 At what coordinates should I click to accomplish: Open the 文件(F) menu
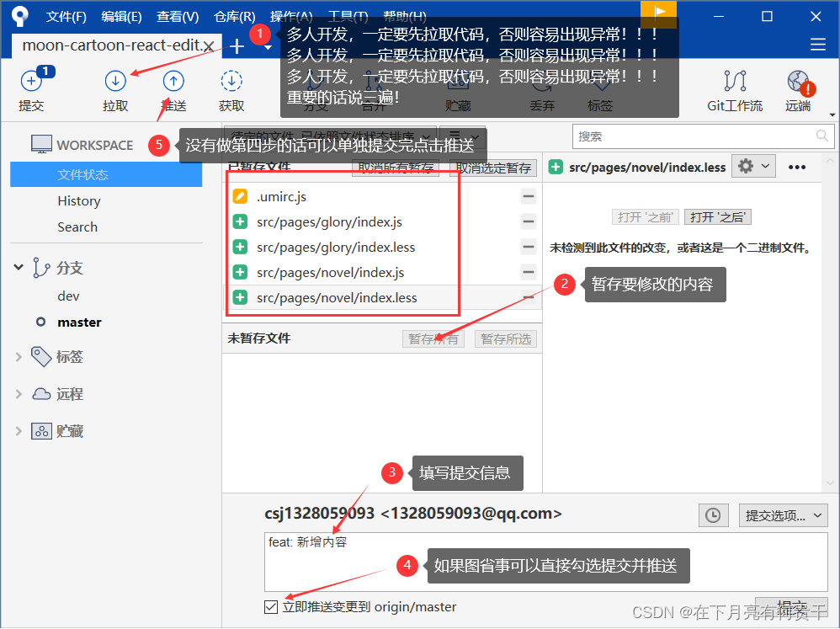click(x=66, y=17)
